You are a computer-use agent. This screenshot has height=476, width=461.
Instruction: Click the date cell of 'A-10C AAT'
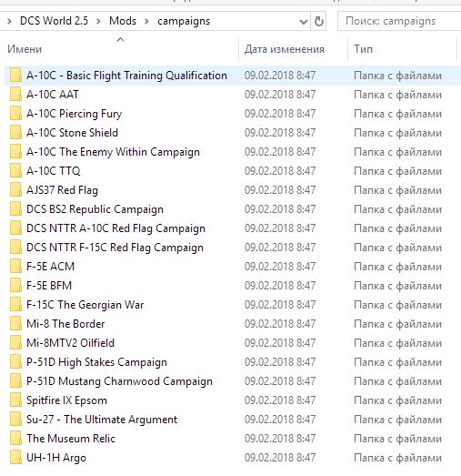(x=280, y=95)
